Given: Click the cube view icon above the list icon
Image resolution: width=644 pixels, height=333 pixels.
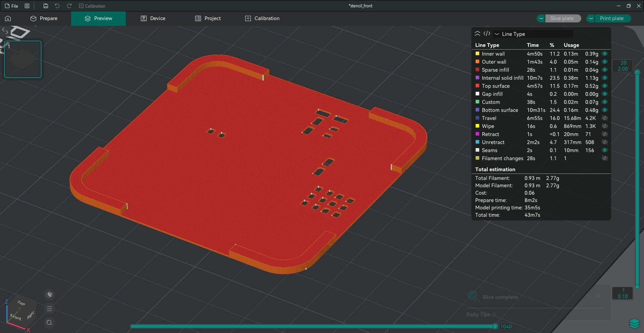Looking at the screenshot, I should tap(50, 294).
